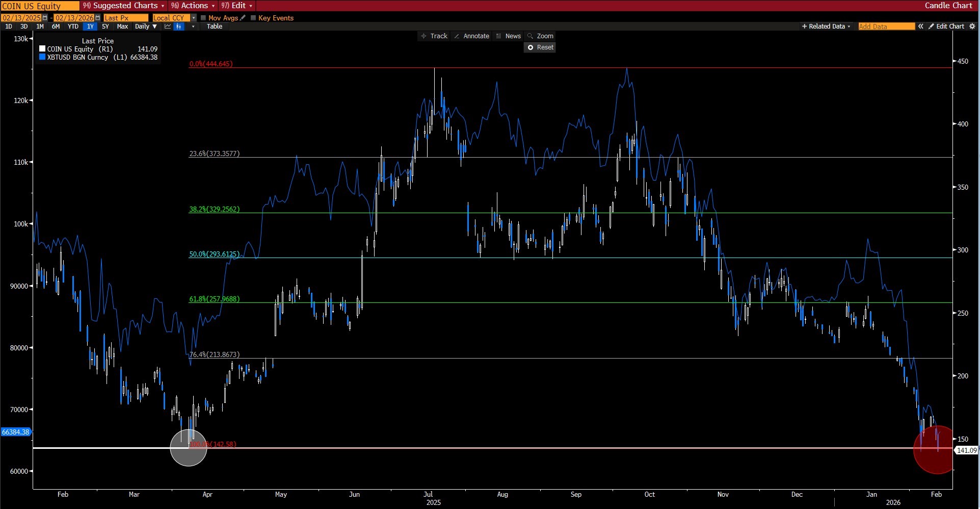The width and height of the screenshot is (980, 509).
Task: Click the Reset button
Action: pyautogui.click(x=540, y=47)
